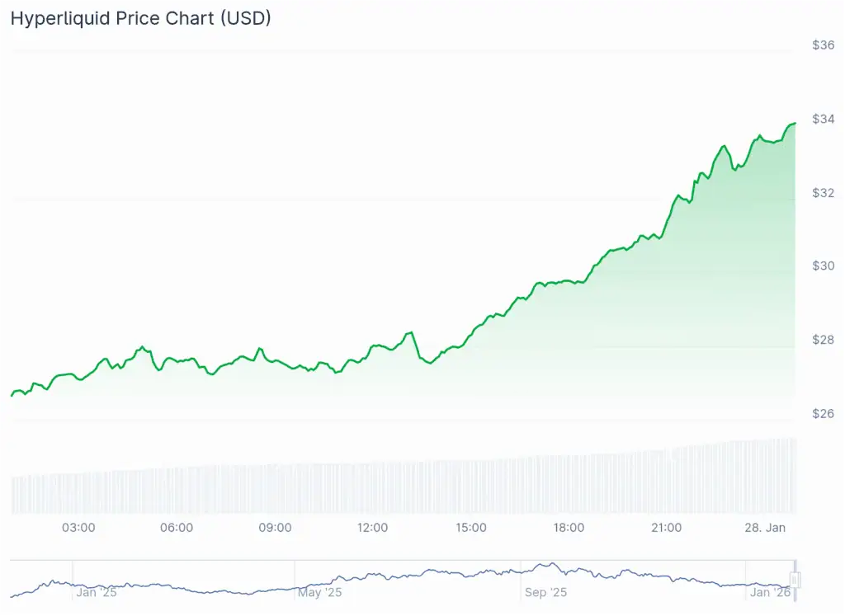This screenshot has width=845, height=616.
Task: Click the 21:00 time axis label
Action: pos(666,528)
